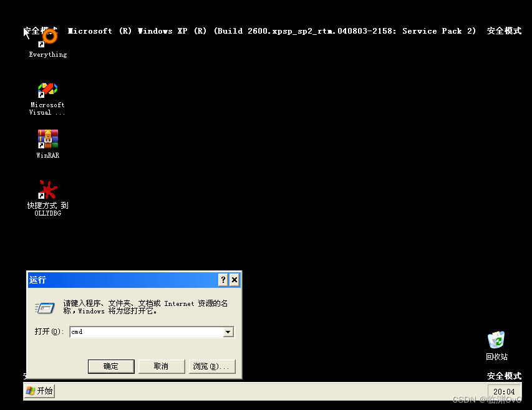Click the 打开(O): label in Run dialog
This screenshot has width=532, height=410.
tap(49, 331)
